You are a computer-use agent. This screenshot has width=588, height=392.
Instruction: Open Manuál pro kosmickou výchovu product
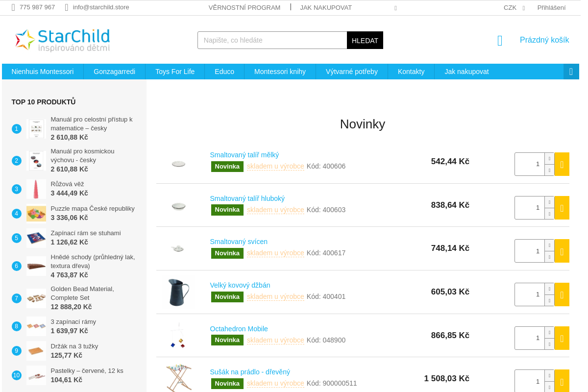(82, 155)
